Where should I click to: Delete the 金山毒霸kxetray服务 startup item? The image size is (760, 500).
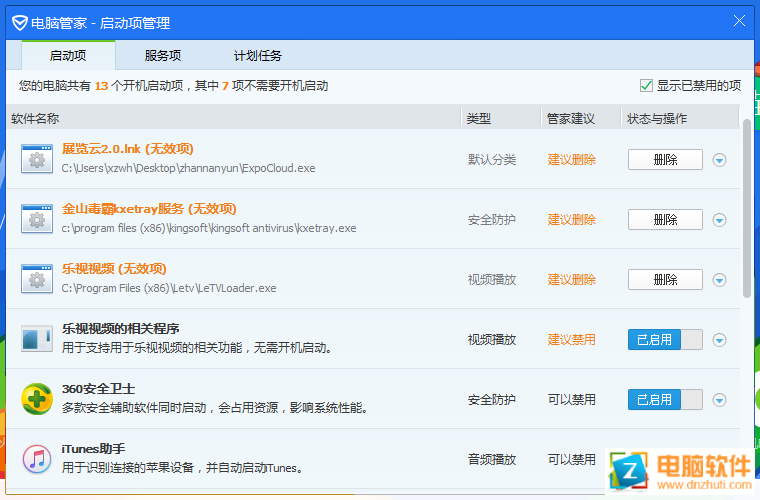[665, 219]
